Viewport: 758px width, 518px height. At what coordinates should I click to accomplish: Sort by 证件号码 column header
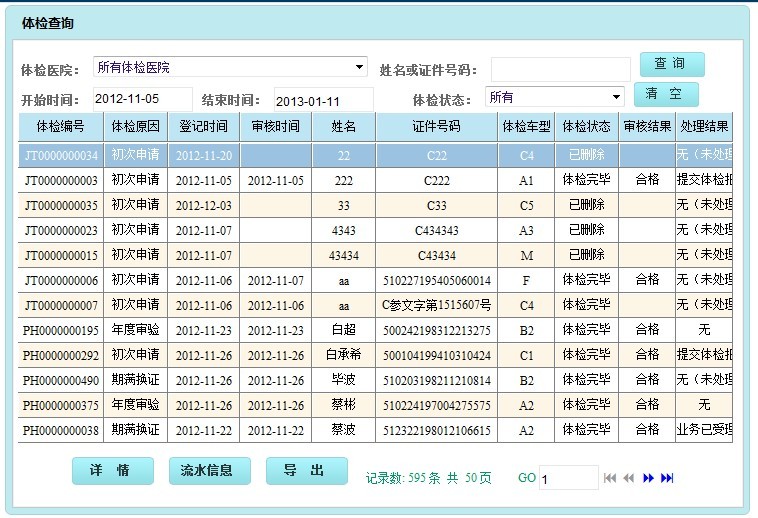[437, 127]
